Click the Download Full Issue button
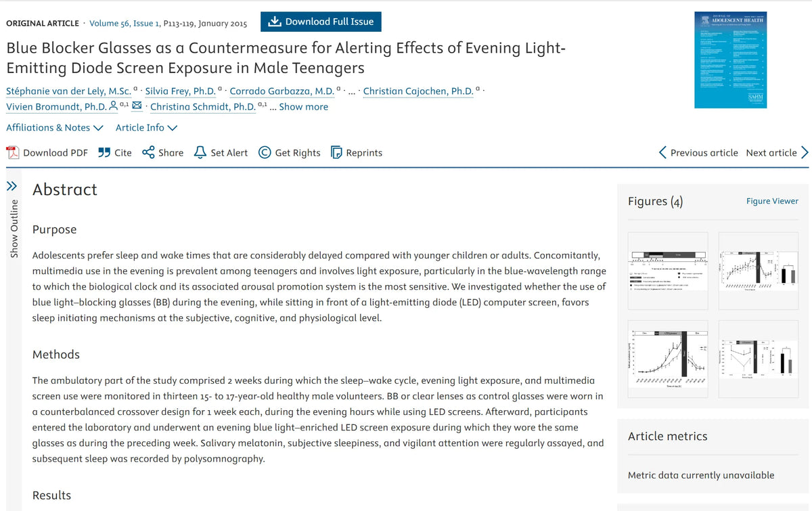The image size is (812, 511). (321, 22)
